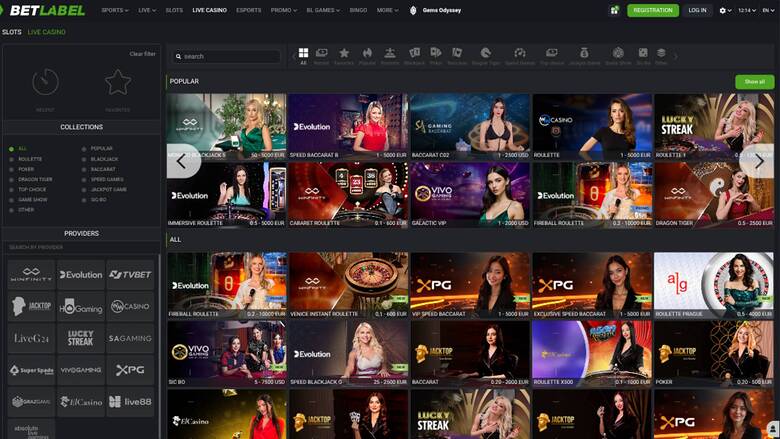Select the Jackpot Game money bag icon
780x439 pixels.
[x=584, y=53]
